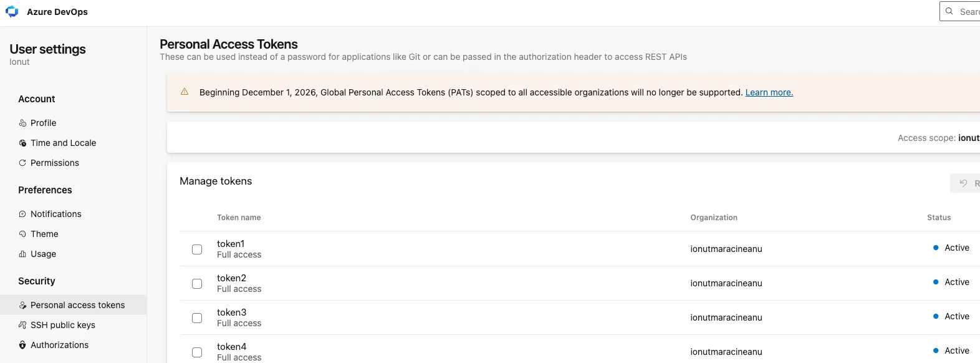Click the SSH public keys icon

coord(22,325)
